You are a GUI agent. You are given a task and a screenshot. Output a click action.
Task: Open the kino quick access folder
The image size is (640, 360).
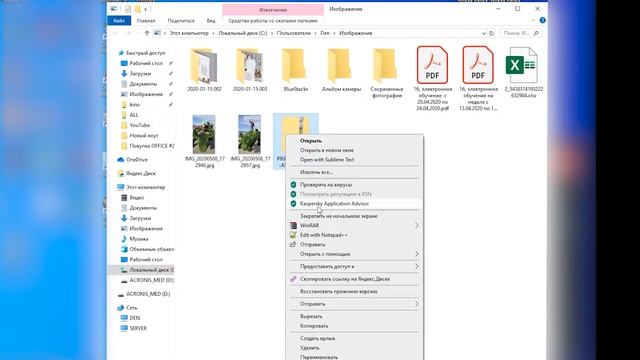(134, 104)
